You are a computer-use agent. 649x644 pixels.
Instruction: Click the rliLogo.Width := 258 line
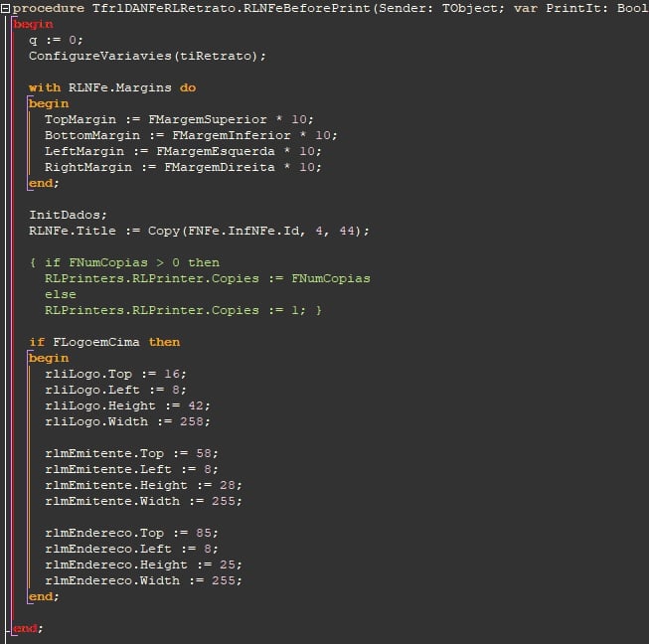tap(127, 421)
